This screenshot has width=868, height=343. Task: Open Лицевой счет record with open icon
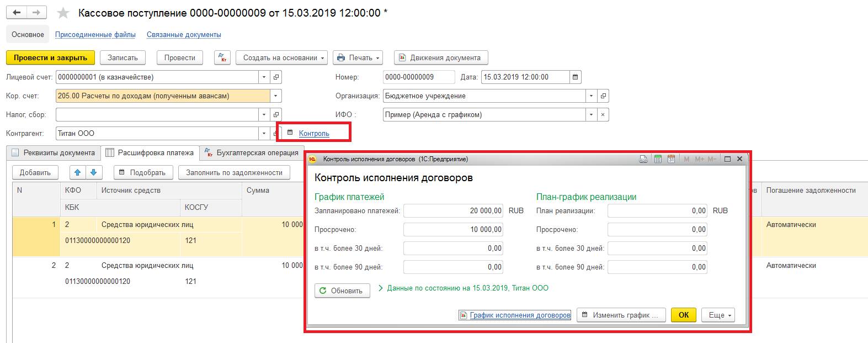click(276, 77)
